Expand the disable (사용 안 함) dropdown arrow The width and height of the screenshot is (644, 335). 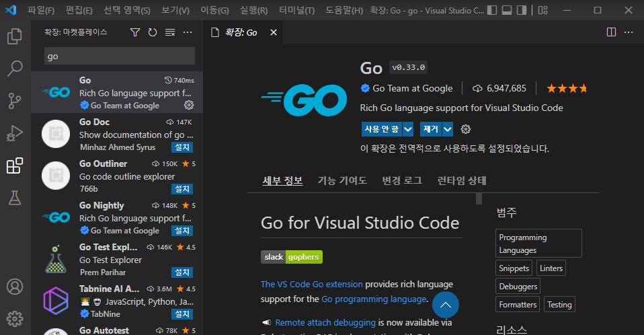coord(408,129)
